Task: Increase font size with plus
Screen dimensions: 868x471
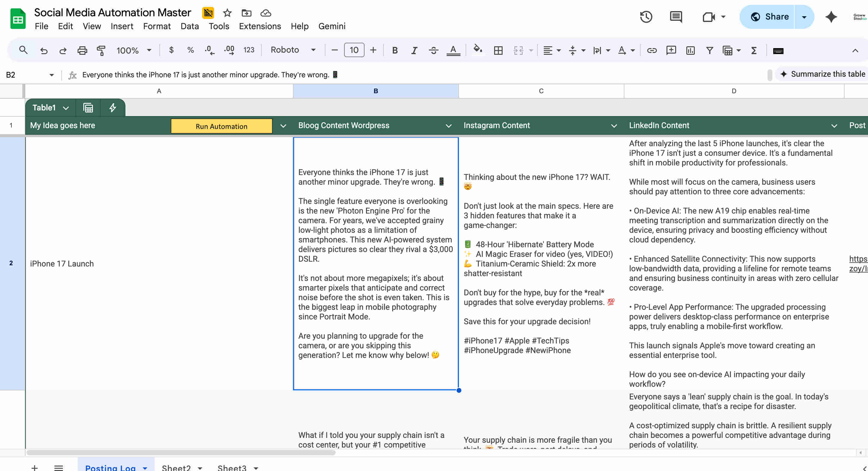Action: coord(373,50)
